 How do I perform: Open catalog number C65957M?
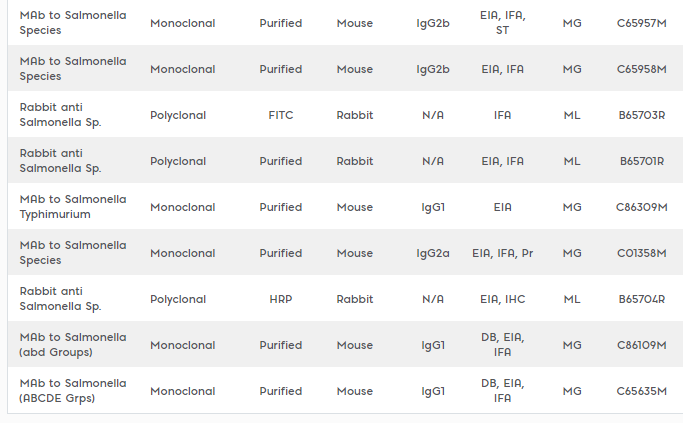pyautogui.click(x=641, y=23)
